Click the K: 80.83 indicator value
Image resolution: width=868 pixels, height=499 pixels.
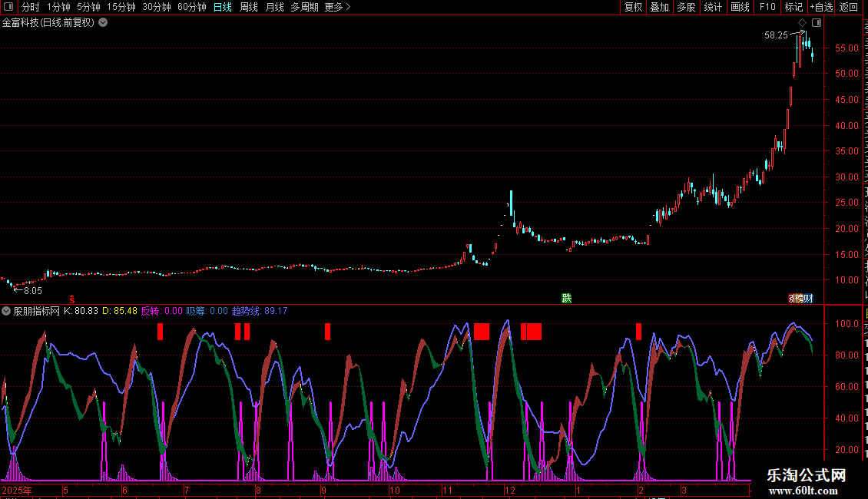click(81, 311)
